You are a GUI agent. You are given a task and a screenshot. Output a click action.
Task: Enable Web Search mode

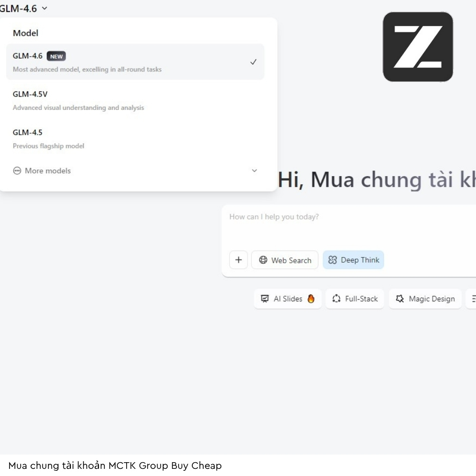pyautogui.click(x=285, y=260)
